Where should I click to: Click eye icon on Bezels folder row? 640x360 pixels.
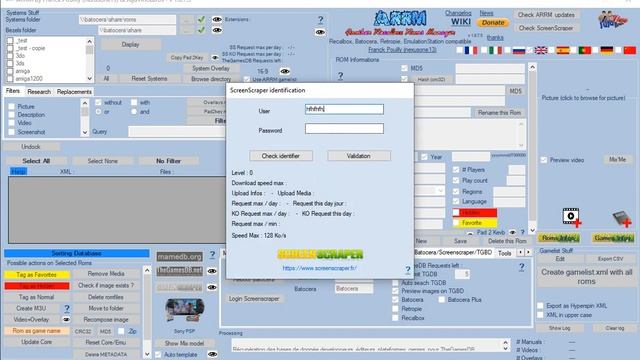(217, 30)
